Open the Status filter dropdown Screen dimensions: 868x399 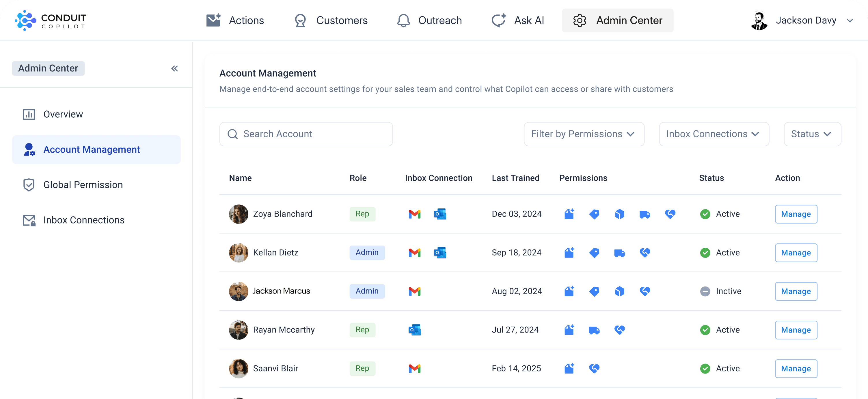point(812,134)
